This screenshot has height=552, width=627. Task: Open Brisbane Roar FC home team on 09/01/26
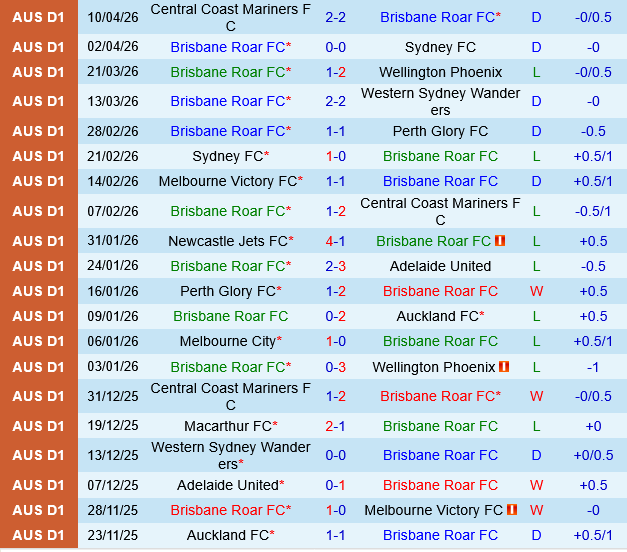[231, 316]
